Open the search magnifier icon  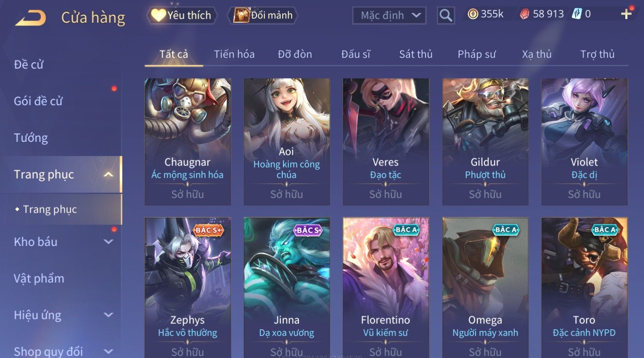446,15
